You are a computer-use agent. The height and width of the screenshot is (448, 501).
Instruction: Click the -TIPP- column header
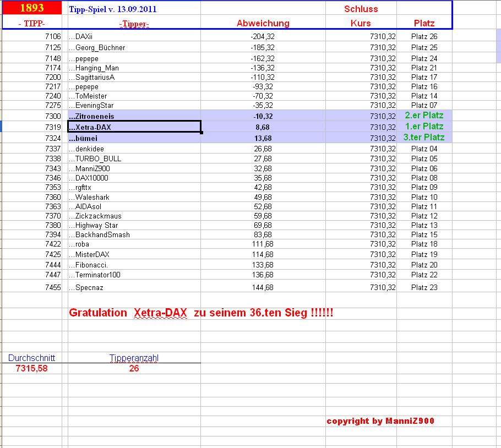pyautogui.click(x=31, y=23)
